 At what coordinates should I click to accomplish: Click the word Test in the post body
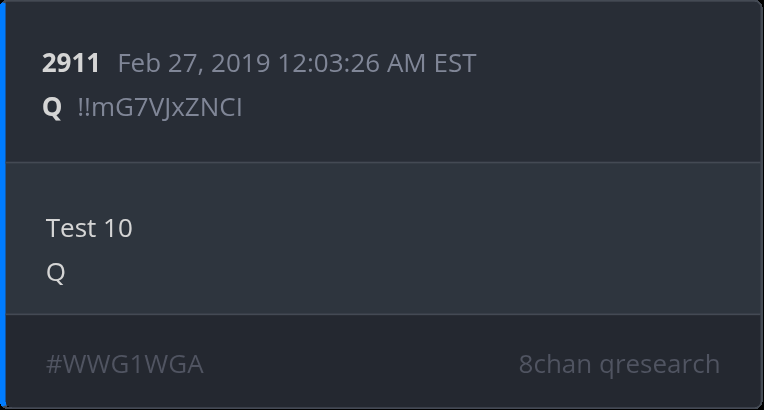click(x=70, y=228)
